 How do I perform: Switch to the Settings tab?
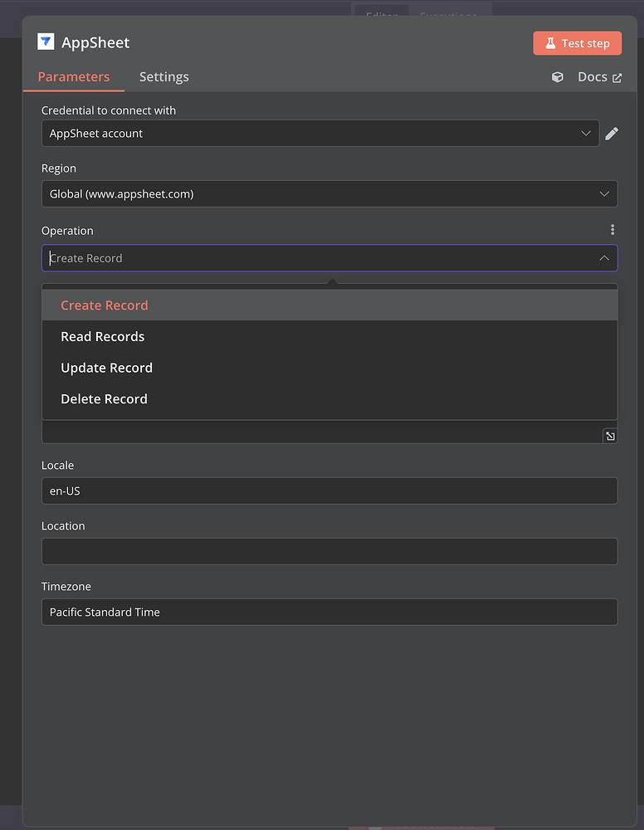[x=163, y=76]
